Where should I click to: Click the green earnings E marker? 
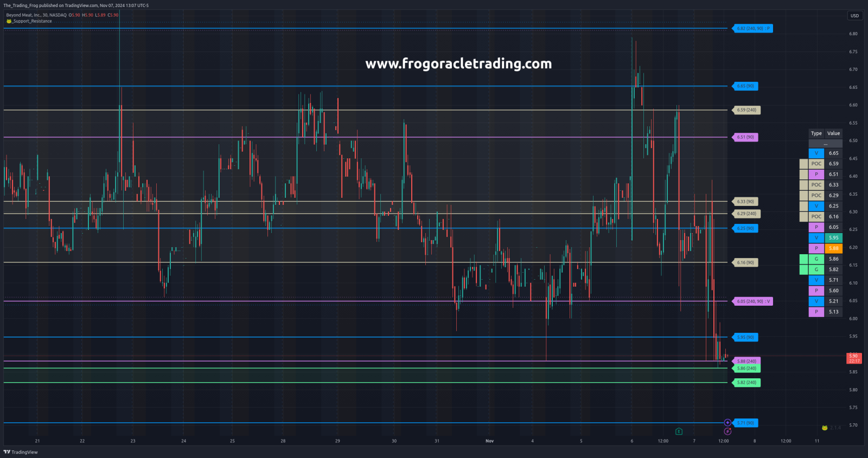click(679, 431)
